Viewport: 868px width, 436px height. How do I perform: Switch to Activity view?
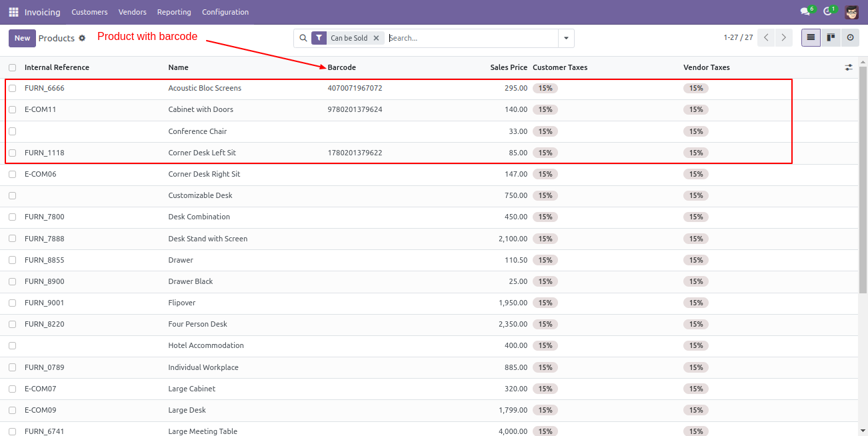click(x=850, y=38)
